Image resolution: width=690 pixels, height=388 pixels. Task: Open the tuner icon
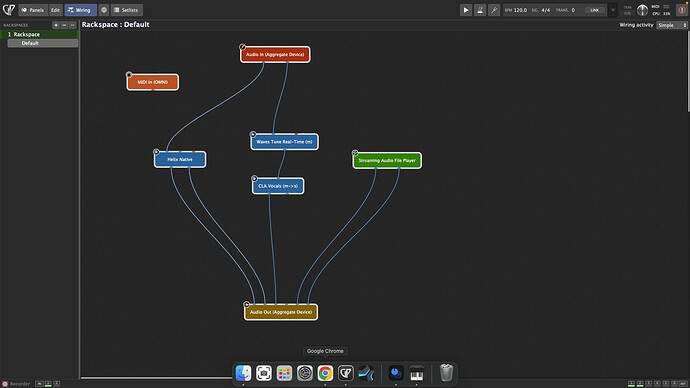(494, 10)
